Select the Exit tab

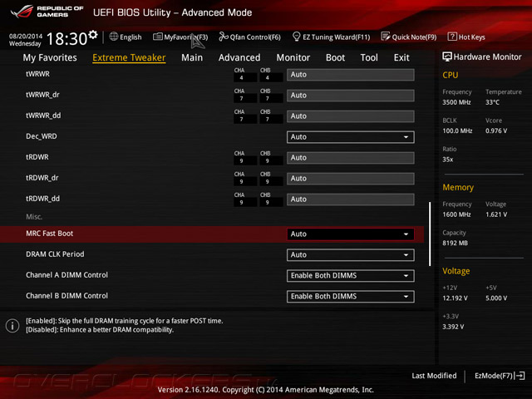pos(401,57)
